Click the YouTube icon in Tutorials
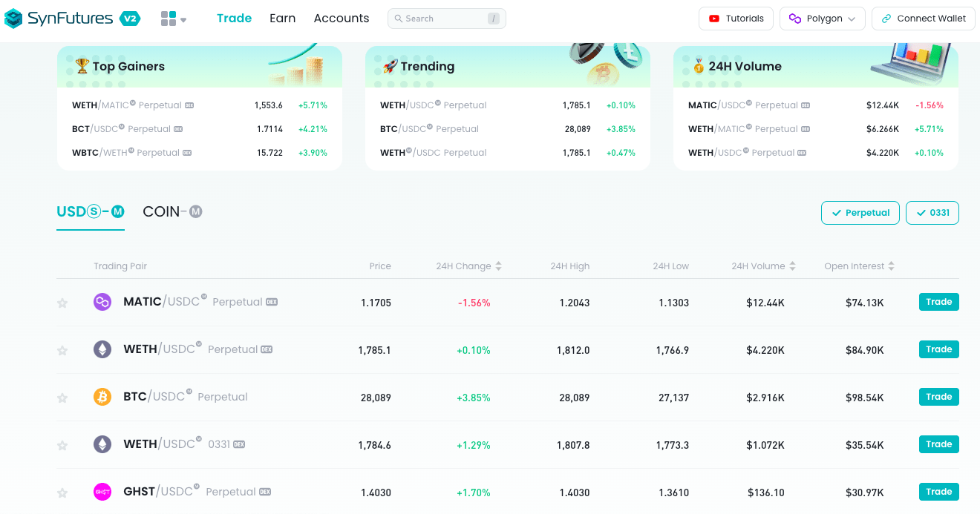The width and height of the screenshot is (980, 514). [714, 19]
